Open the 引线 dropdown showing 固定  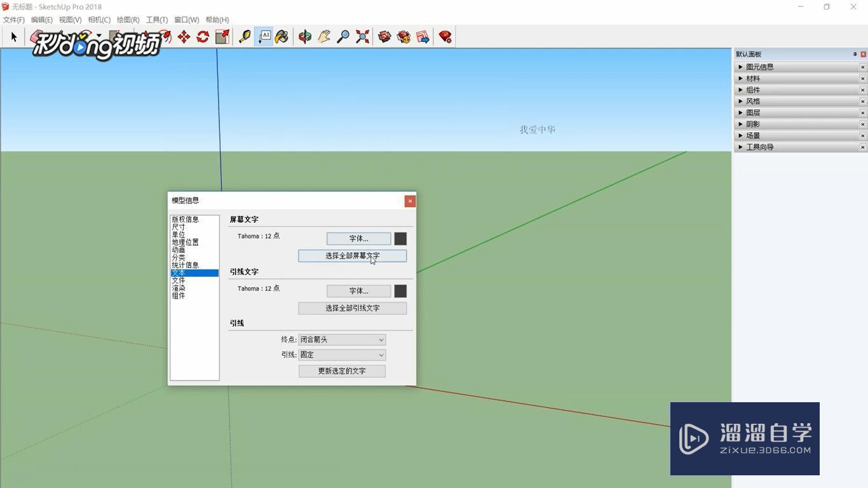pos(342,355)
